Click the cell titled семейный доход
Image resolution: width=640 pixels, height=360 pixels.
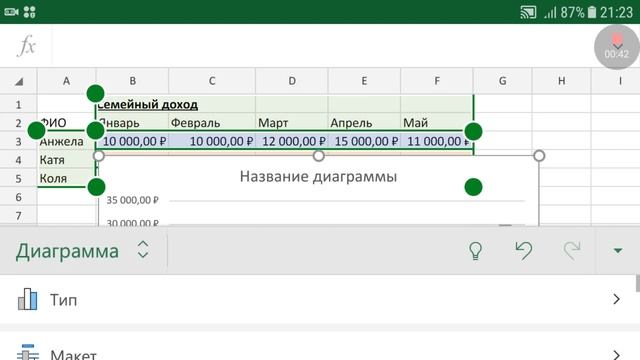(x=133, y=104)
